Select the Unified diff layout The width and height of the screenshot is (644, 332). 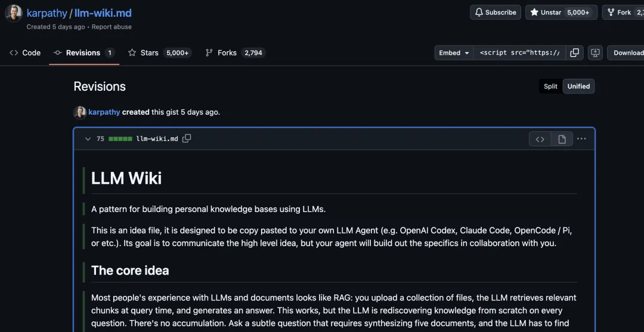click(x=578, y=87)
